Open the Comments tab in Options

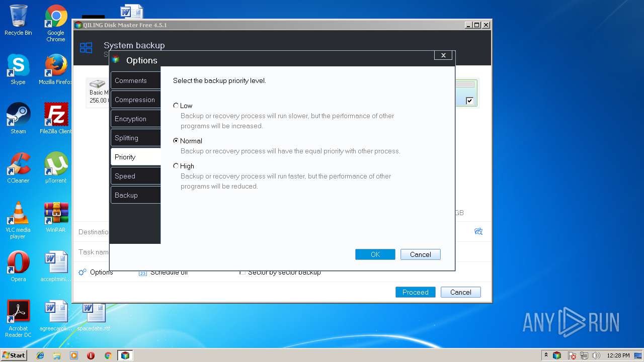135,80
